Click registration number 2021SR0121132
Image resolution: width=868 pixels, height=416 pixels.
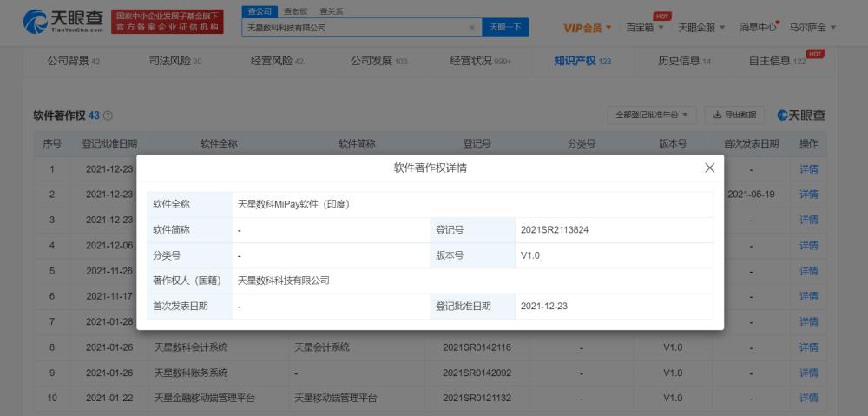tap(477, 398)
